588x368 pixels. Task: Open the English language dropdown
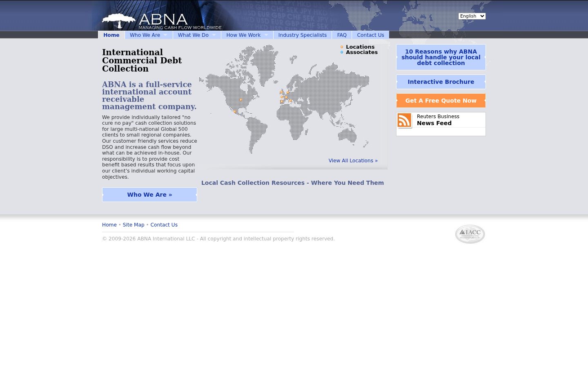[x=472, y=16]
